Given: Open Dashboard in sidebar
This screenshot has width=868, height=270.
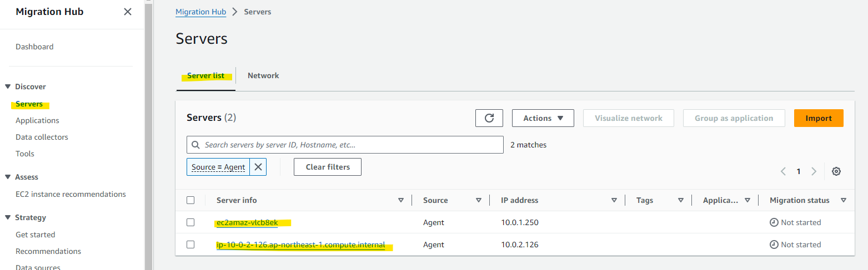Looking at the screenshot, I should (x=34, y=47).
